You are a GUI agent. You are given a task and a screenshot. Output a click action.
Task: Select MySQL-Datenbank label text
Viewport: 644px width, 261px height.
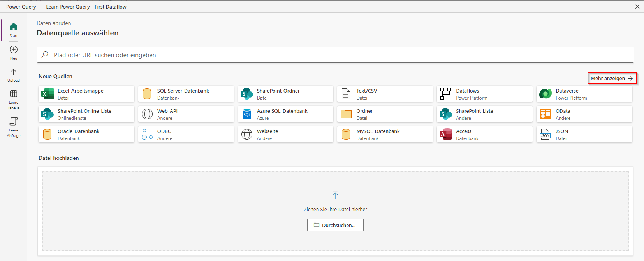tap(378, 131)
